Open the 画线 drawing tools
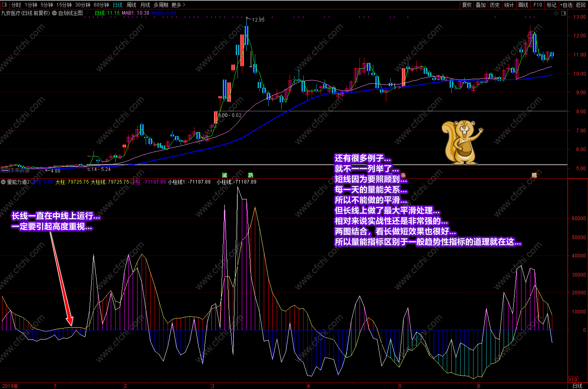Viewport: 588px width, 389px height. point(523,5)
